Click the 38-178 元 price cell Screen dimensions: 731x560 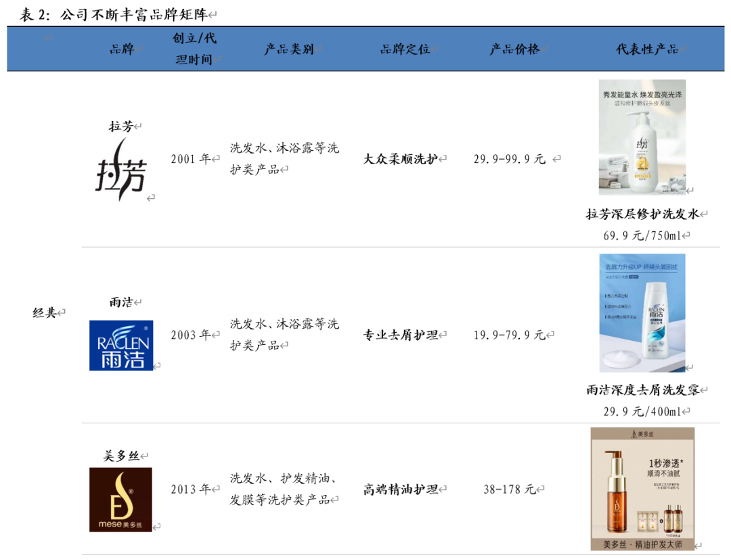[x=510, y=489]
